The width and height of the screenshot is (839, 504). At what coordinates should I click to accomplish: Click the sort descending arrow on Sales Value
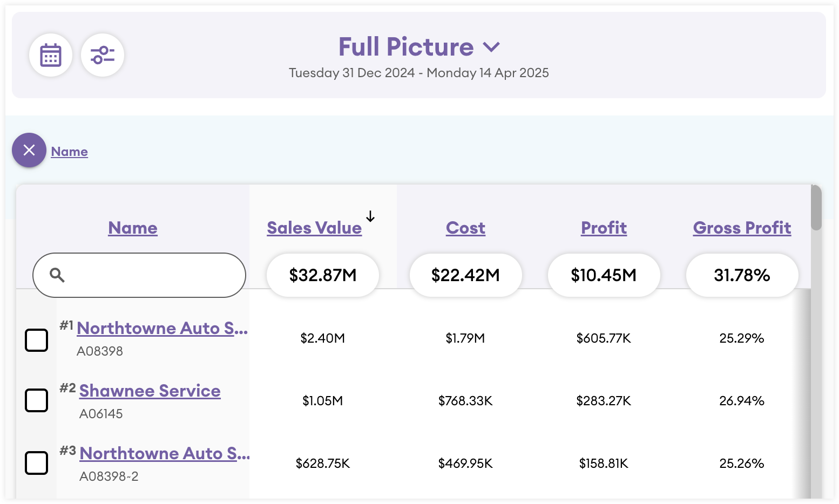[370, 217]
